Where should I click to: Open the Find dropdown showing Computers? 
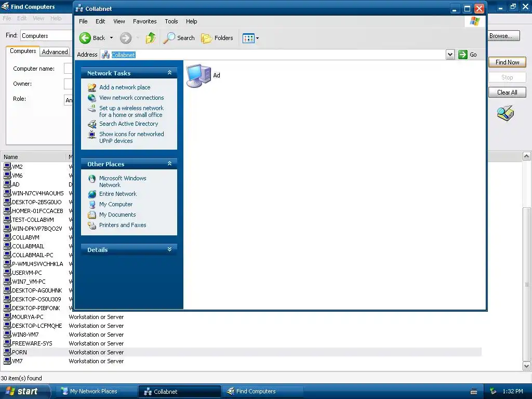(x=46, y=36)
